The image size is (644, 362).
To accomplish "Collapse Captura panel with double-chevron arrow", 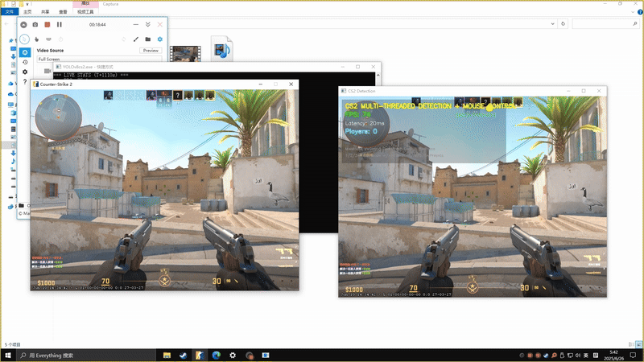I will [148, 25].
